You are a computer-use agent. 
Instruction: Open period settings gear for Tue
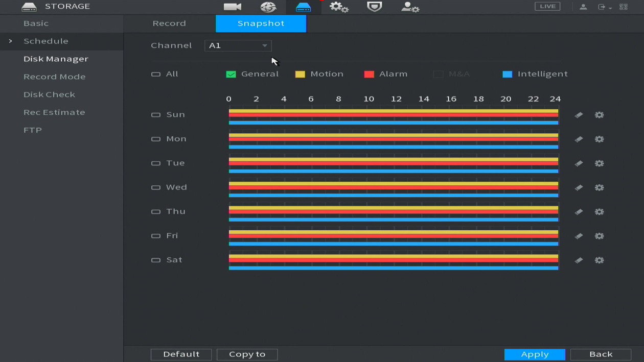(x=599, y=163)
